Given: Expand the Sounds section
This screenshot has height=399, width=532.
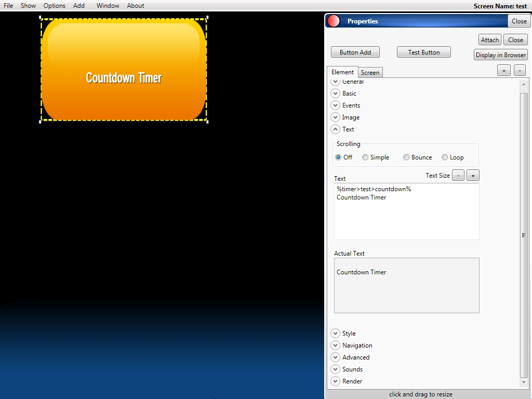Looking at the screenshot, I should point(335,369).
